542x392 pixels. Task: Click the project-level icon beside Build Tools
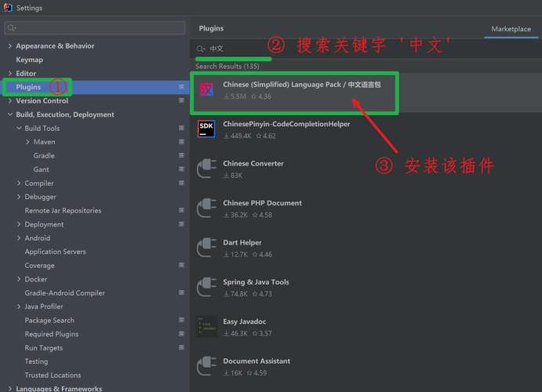tap(181, 128)
